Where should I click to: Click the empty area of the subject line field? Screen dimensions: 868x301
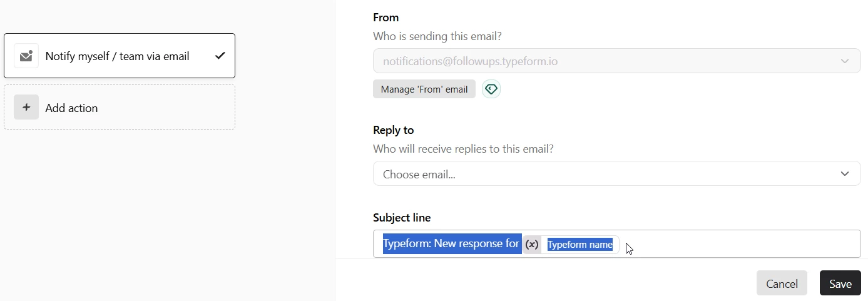[738, 244]
